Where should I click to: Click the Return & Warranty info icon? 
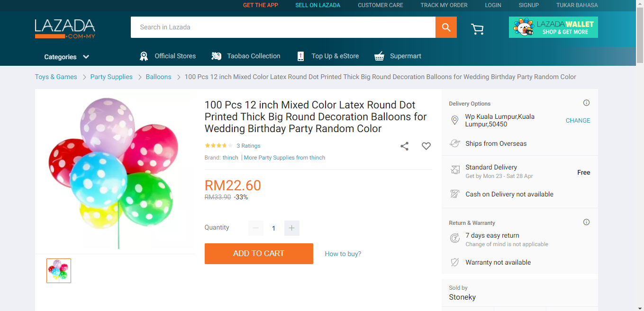point(586,222)
